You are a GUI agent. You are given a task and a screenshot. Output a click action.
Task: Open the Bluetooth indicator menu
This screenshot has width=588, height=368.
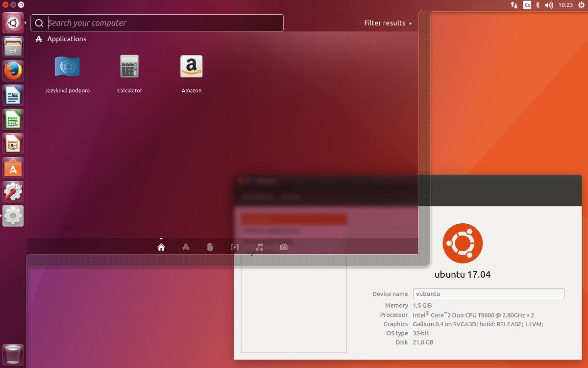coord(538,5)
